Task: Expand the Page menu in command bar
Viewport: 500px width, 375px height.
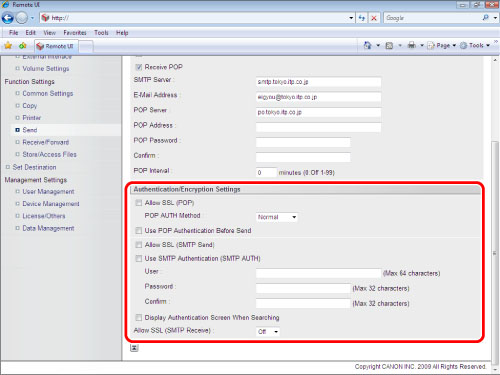Action: [x=442, y=45]
